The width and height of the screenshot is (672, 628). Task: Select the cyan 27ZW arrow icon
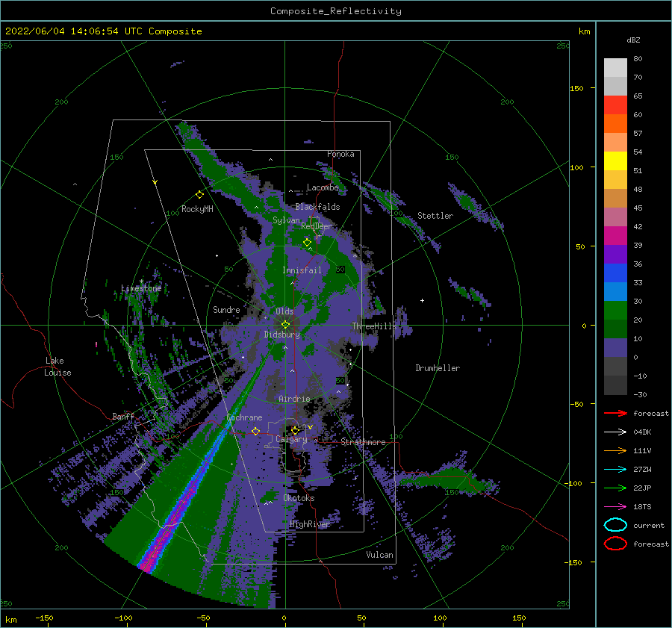pyautogui.click(x=615, y=470)
